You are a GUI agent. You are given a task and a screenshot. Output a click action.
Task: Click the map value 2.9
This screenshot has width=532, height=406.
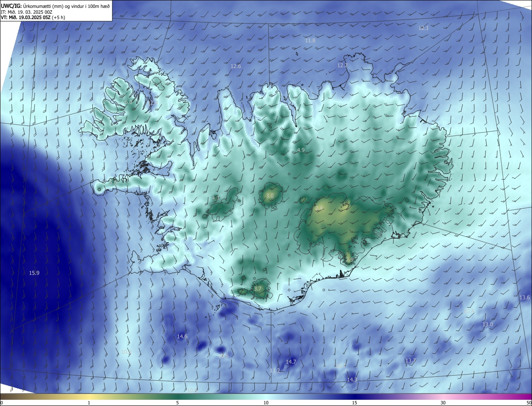(349, 260)
